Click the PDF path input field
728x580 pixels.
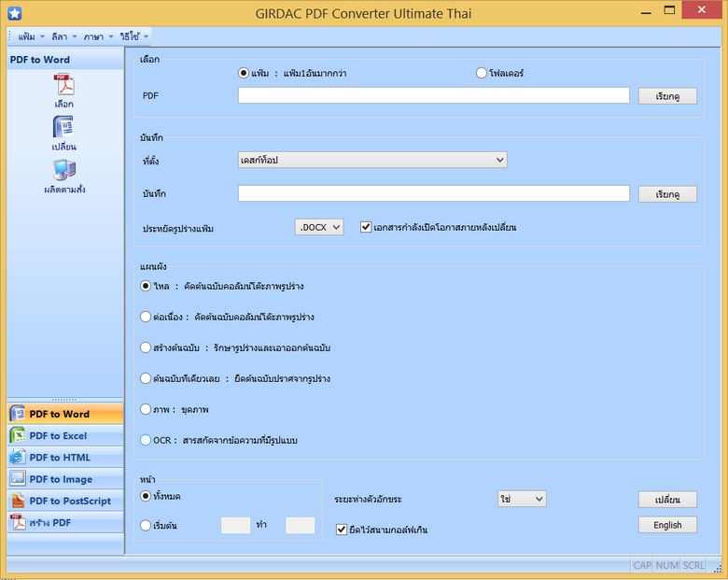(434, 95)
